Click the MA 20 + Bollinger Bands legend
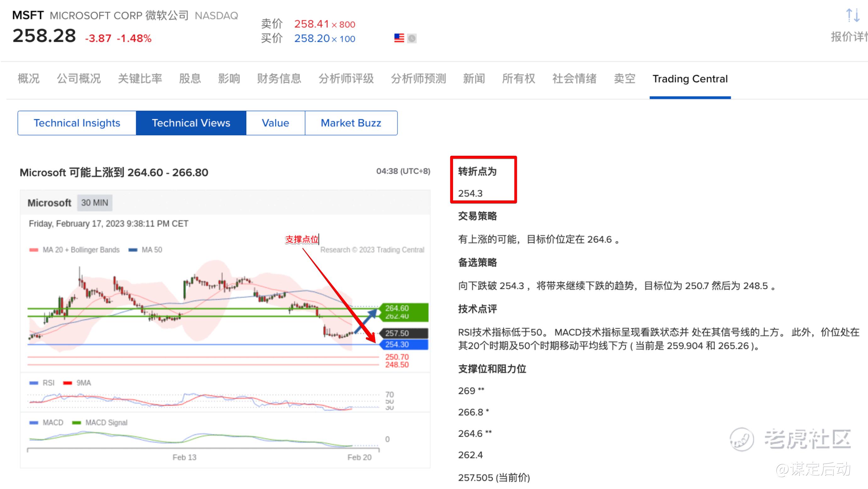Screen dimensions: 868x489 tap(75, 250)
